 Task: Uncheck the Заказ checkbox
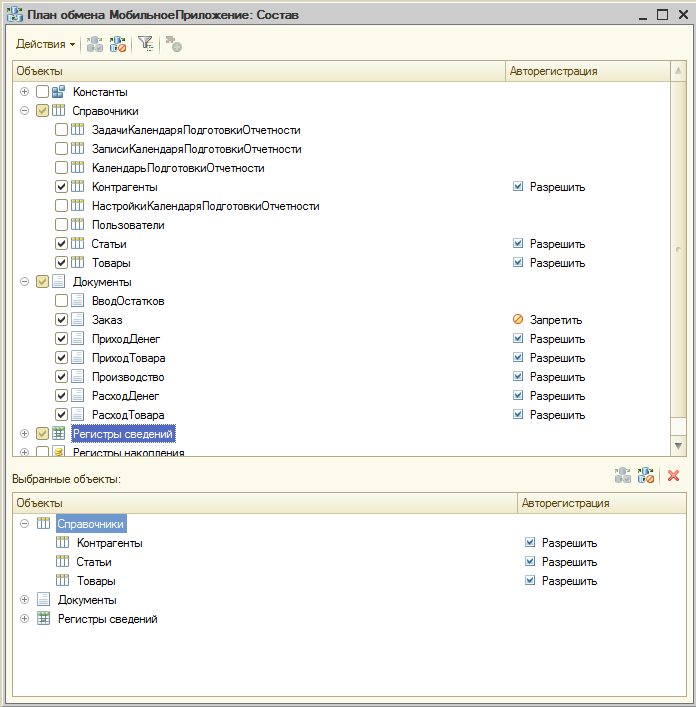pyautogui.click(x=61, y=319)
